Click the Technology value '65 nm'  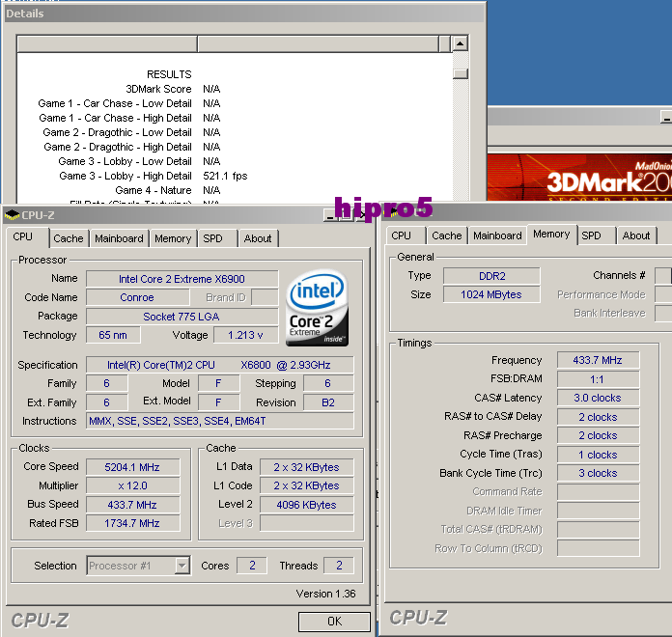pyautogui.click(x=113, y=335)
